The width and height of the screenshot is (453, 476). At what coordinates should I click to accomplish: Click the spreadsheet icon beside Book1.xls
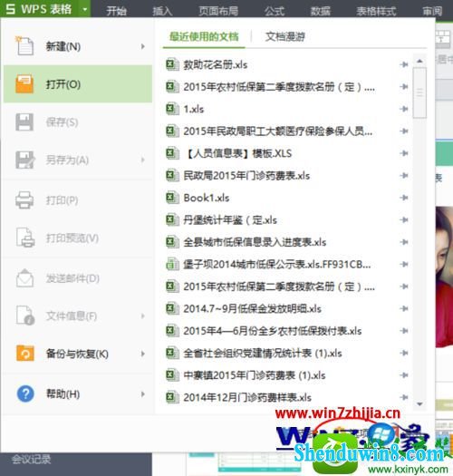172,198
